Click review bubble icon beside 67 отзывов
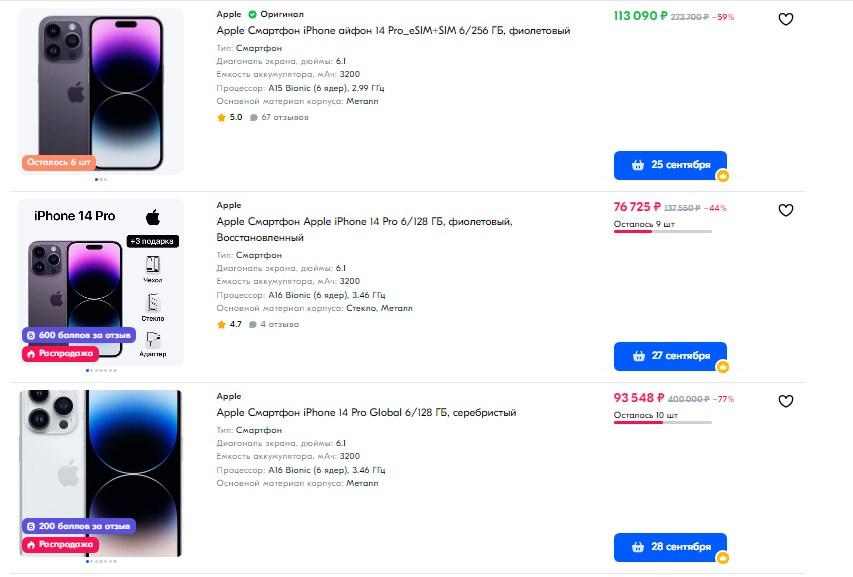 [254, 117]
